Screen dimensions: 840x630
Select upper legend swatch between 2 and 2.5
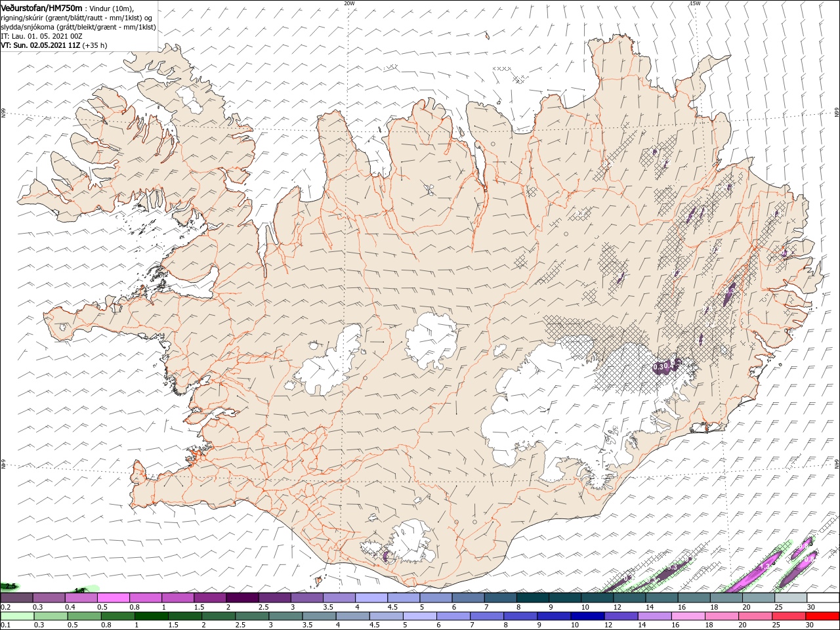(242, 598)
